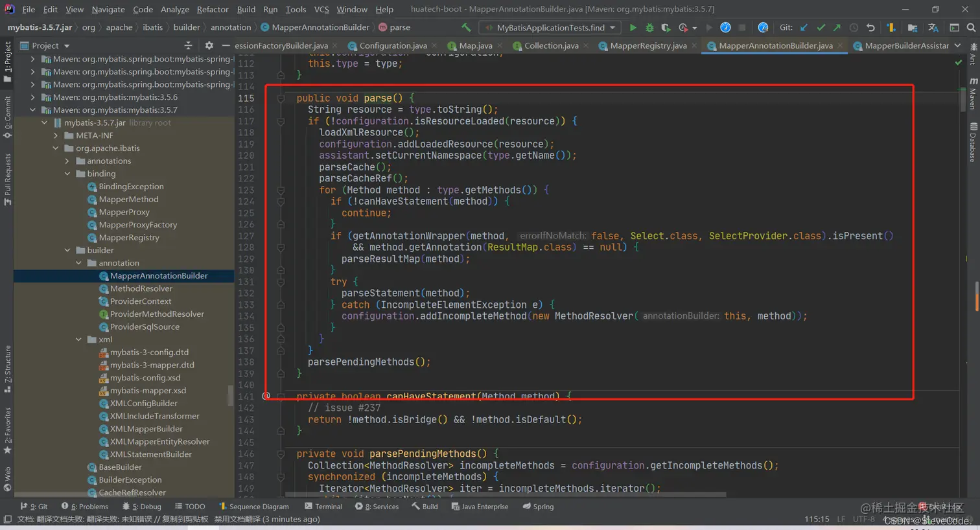980x530 pixels.
Task: Click the UTF-8 encoding status indicator
Action: tap(863, 519)
